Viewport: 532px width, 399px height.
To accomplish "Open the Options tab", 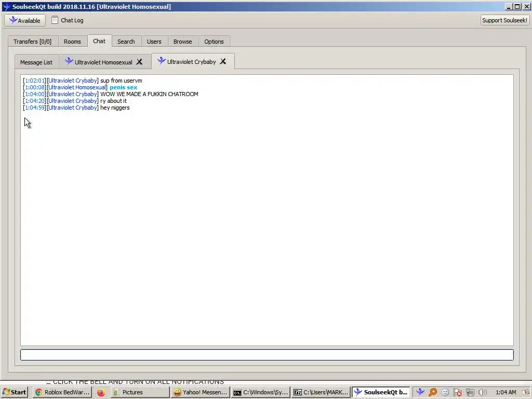I will tap(214, 42).
